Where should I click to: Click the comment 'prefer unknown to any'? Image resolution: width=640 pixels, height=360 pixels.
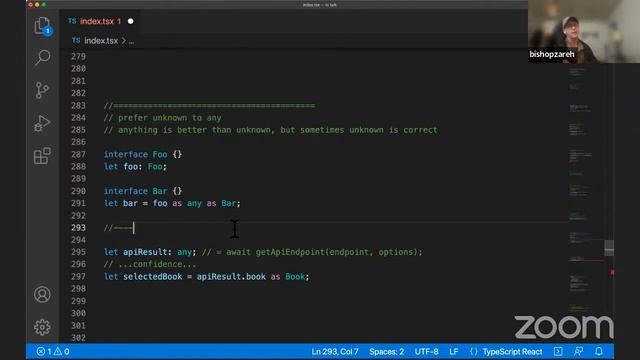pyautogui.click(x=162, y=118)
